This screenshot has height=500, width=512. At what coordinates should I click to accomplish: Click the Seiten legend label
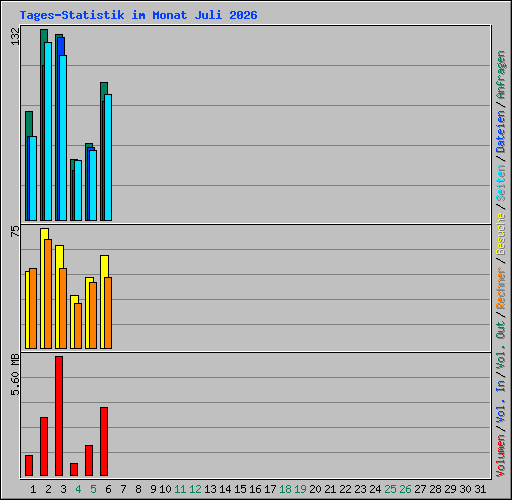point(501,183)
